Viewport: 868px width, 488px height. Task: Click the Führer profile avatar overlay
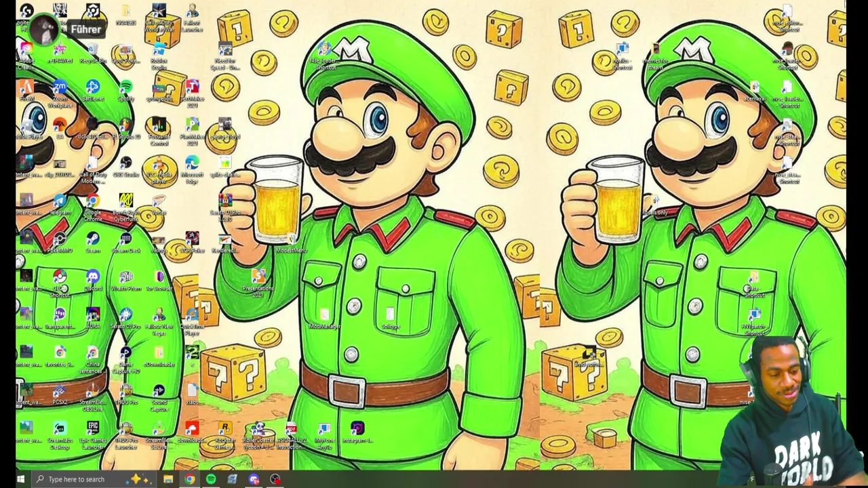click(x=45, y=29)
